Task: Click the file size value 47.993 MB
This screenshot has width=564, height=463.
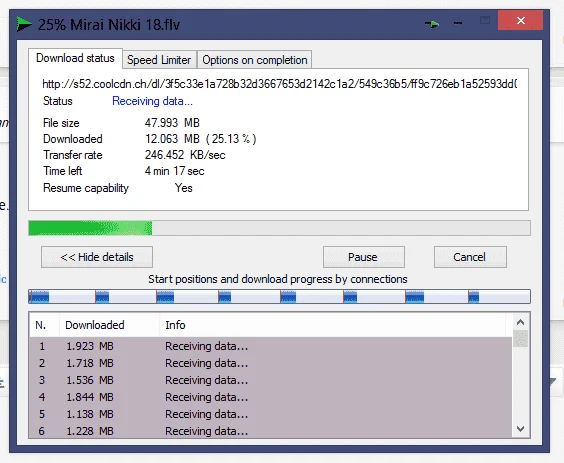Action: tap(172, 123)
